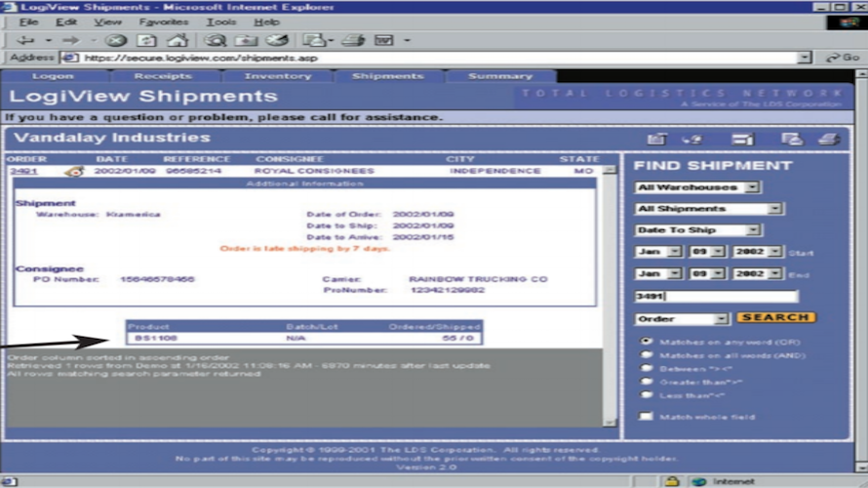The image size is (868, 488).
Task: Open the Edit menu
Action: coord(66,22)
